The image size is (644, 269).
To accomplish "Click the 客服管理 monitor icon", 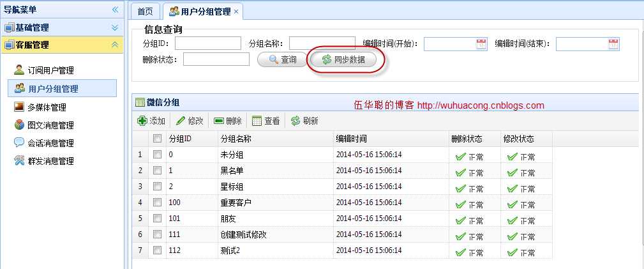I will point(10,45).
